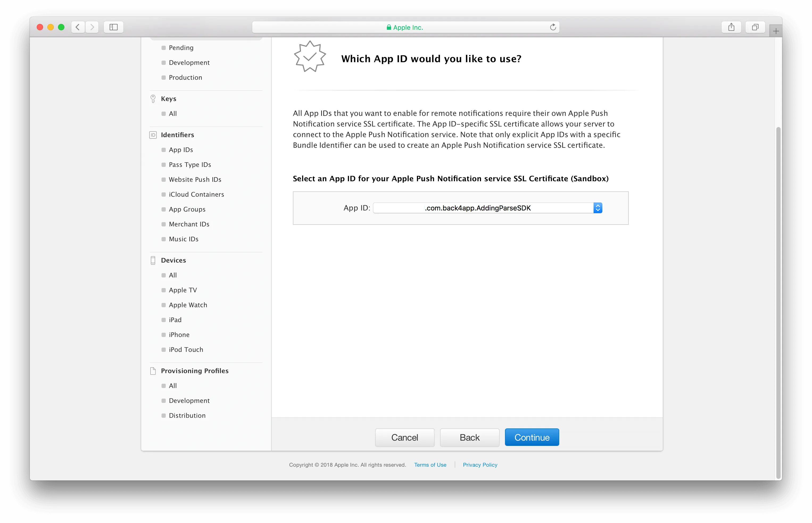Reload page with the refresh icon

[x=553, y=27]
